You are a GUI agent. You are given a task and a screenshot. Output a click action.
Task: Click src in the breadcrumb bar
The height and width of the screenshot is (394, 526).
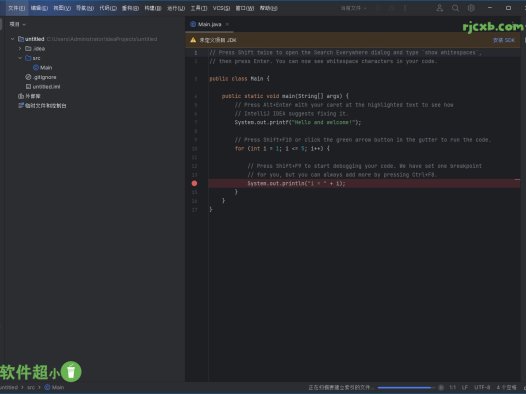coord(31,388)
